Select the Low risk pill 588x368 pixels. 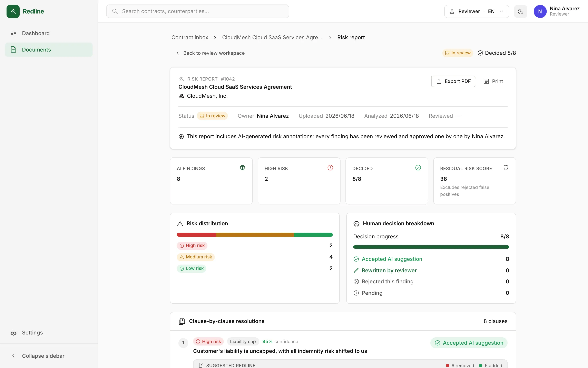(192, 268)
